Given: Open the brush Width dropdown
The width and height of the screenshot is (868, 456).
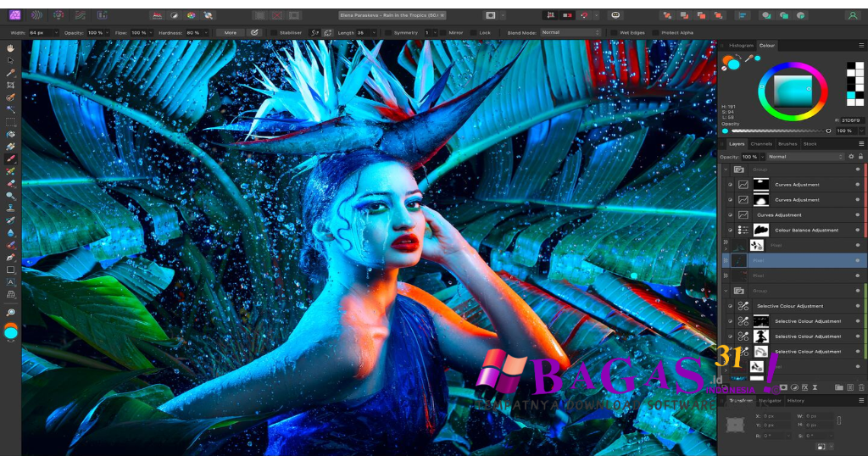Looking at the screenshot, I should click(x=55, y=33).
